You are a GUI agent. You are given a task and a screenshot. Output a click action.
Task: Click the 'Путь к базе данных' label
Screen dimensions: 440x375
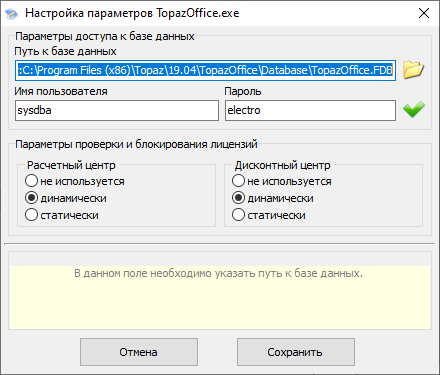(65, 51)
